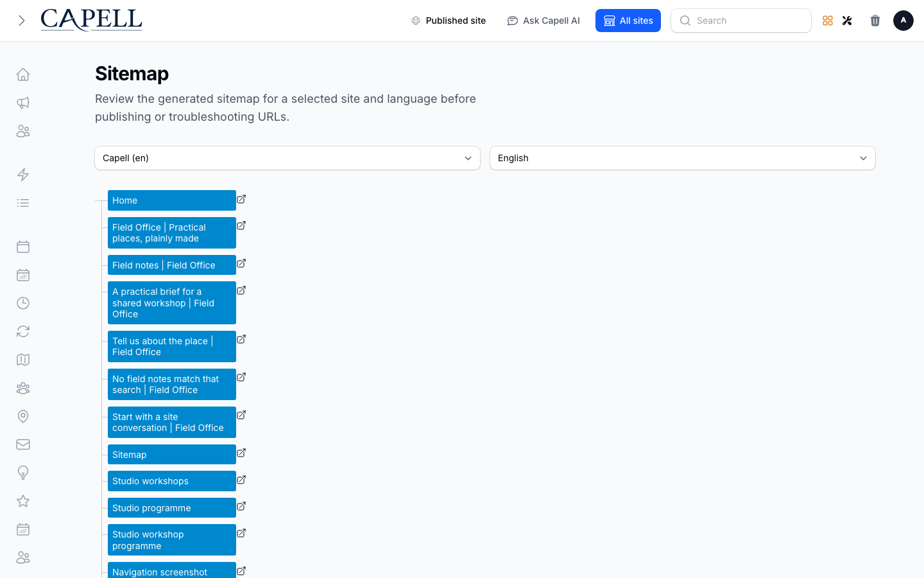Open the trash bin icon
Viewport: 924px width, 578px height.
click(x=875, y=21)
